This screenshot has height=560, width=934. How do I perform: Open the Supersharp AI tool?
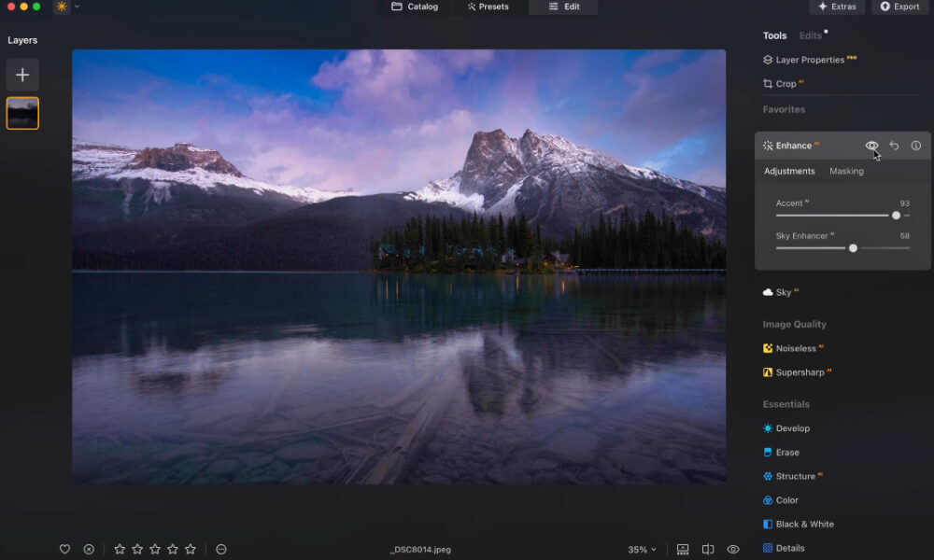tap(799, 372)
